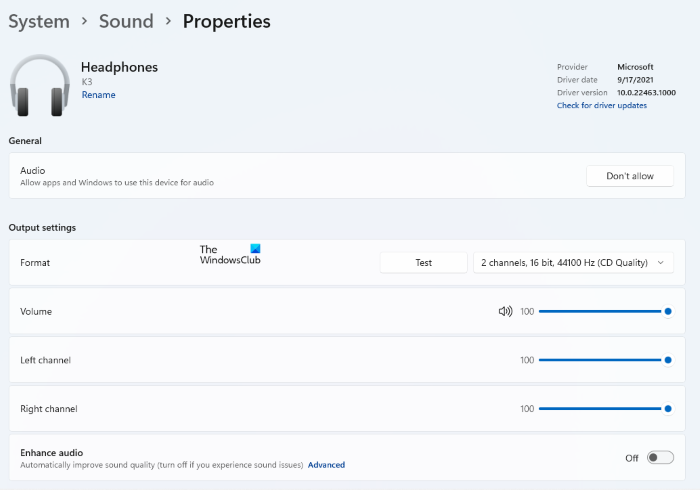
Task: Click the Volume slider handle
Action: pos(667,311)
